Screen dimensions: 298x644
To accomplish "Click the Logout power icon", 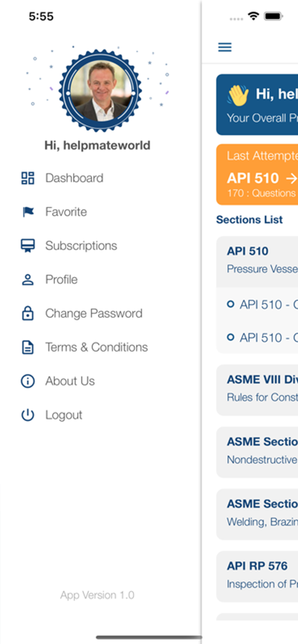I will [27, 415].
